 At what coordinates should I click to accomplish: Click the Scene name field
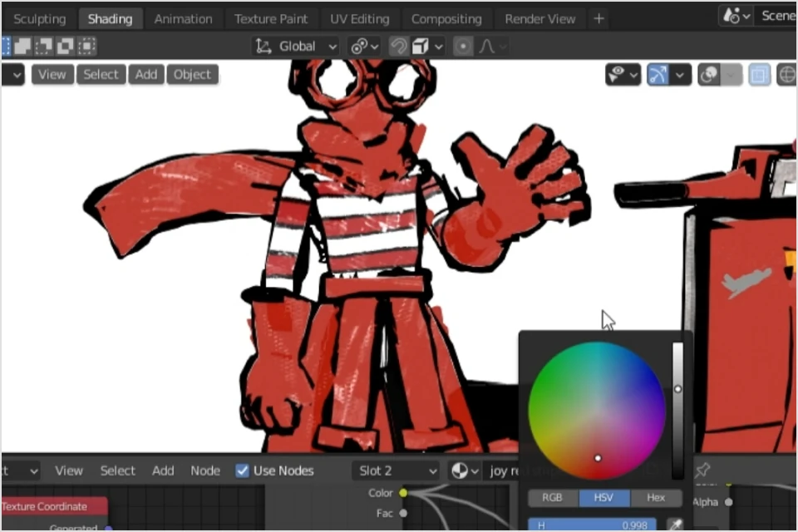point(776,17)
